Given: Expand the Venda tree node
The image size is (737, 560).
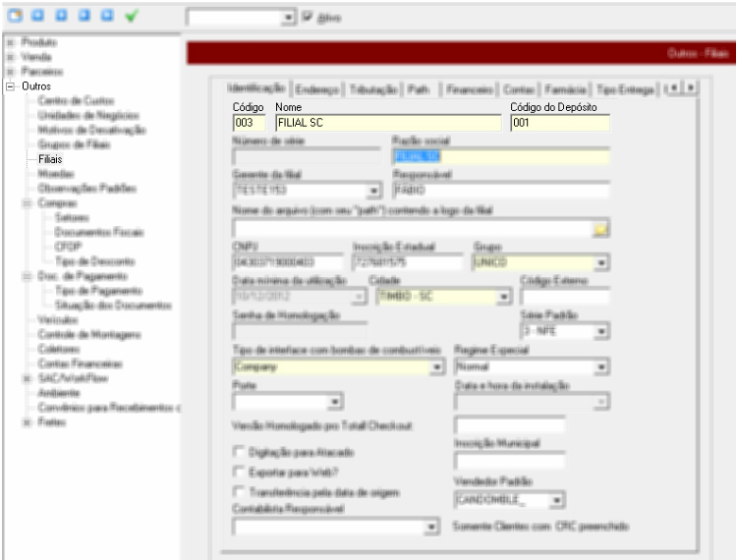Looking at the screenshot, I should 11,57.
